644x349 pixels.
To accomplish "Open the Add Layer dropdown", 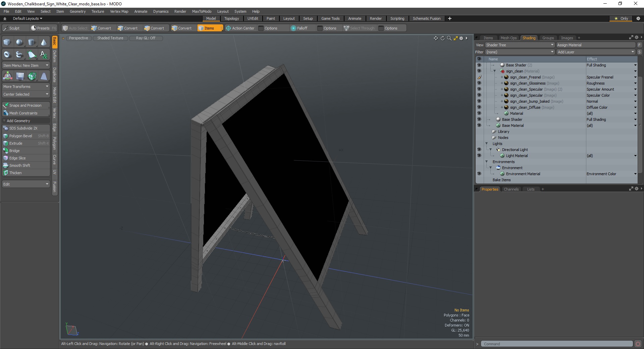I will click(596, 52).
